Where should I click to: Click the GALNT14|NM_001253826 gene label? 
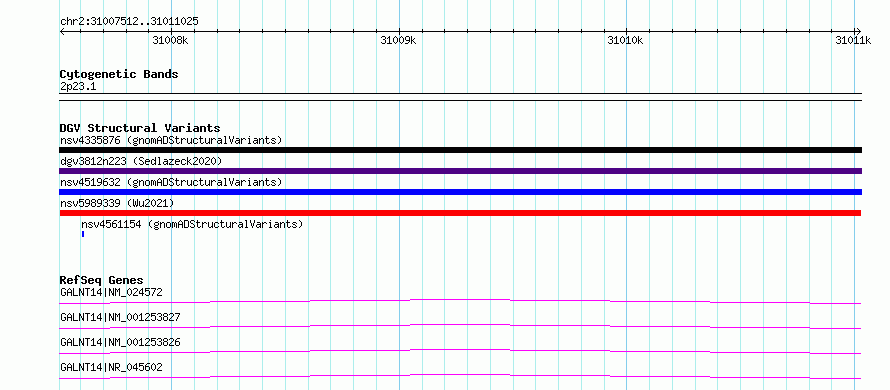point(120,342)
